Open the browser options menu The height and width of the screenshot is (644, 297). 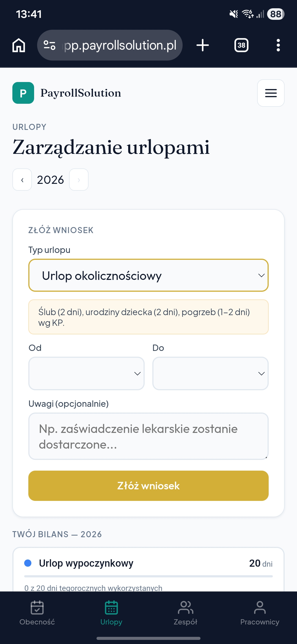click(x=278, y=45)
